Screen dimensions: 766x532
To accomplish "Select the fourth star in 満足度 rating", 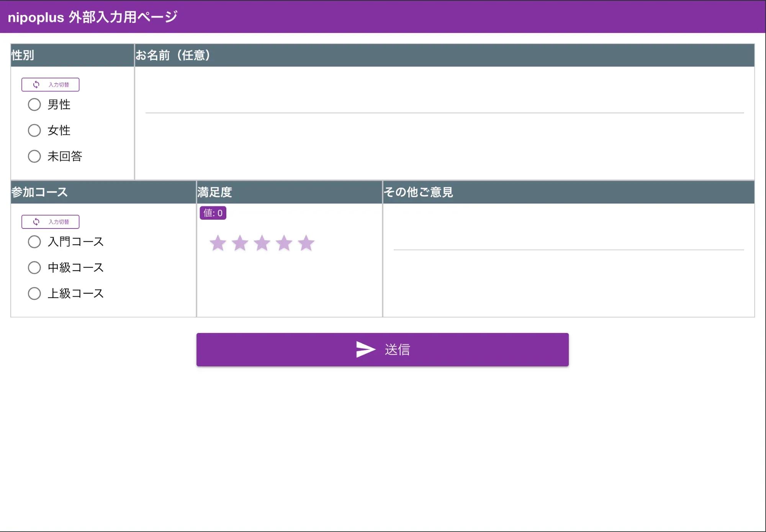I will click(284, 242).
